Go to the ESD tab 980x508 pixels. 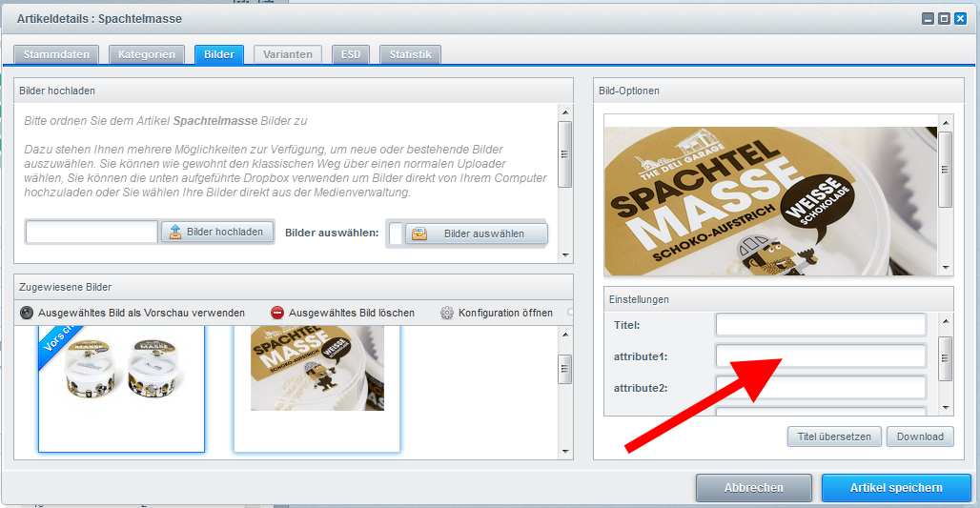(351, 54)
